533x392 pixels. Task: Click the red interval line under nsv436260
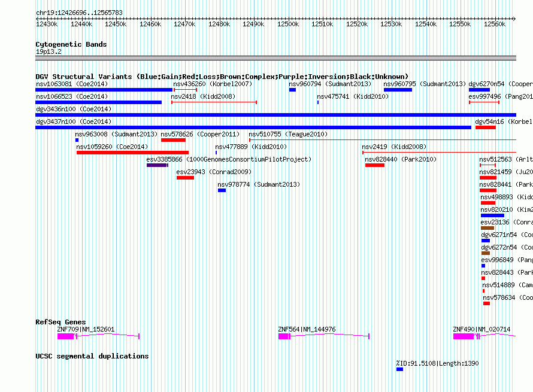pyautogui.click(x=185, y=90)
